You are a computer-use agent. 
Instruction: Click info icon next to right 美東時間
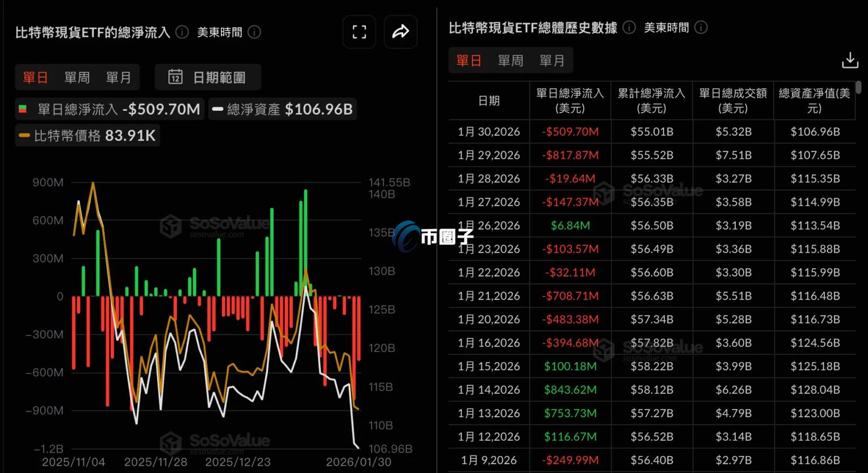coord(701,28)
